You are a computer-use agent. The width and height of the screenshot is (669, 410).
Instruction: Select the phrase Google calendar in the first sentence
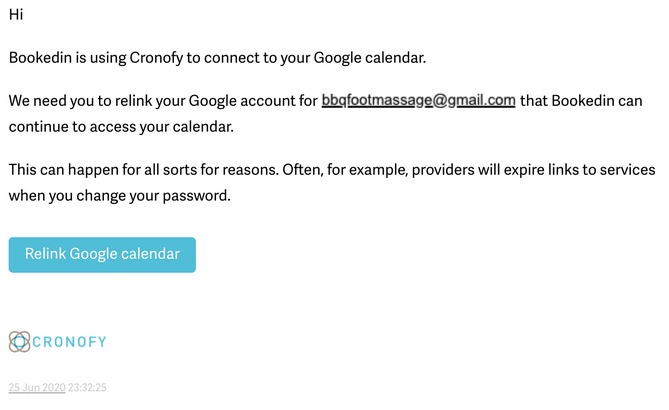coord(369,58)
